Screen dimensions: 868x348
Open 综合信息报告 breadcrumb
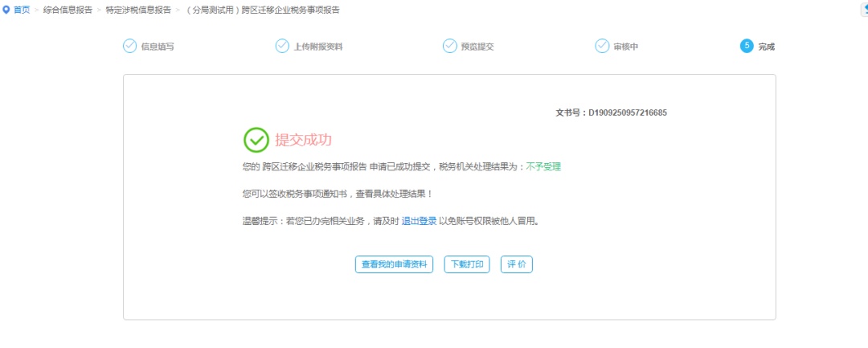pos(68,10)
